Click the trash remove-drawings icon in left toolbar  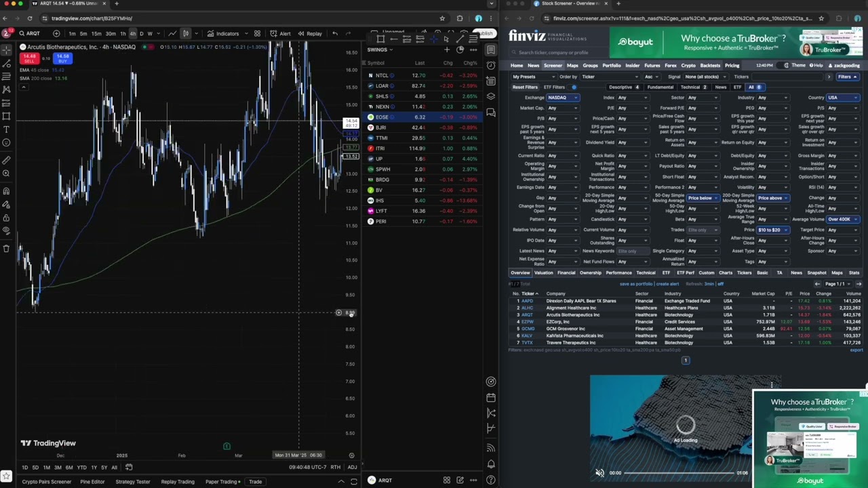click(6, 248)
